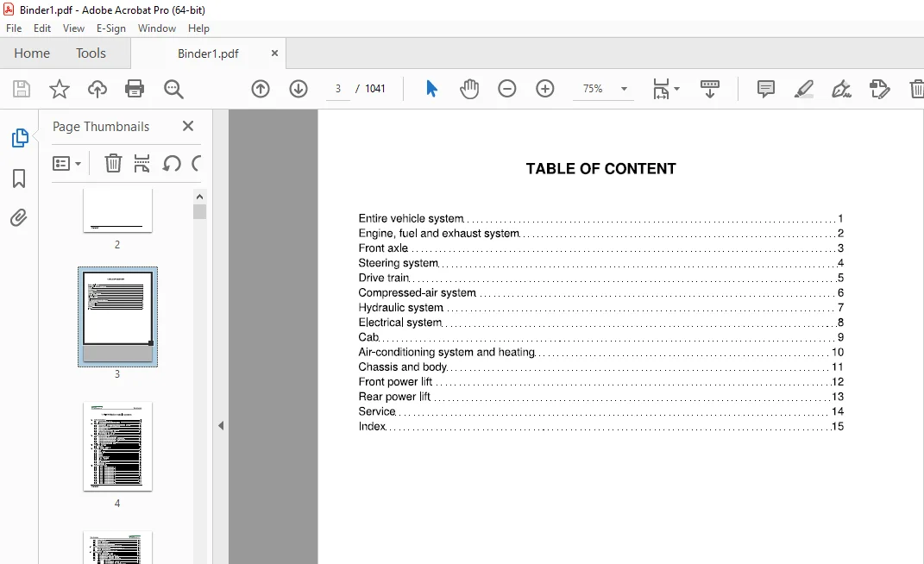Rotate pages counterclockwise in thumbnails panel

click(172, 163)
